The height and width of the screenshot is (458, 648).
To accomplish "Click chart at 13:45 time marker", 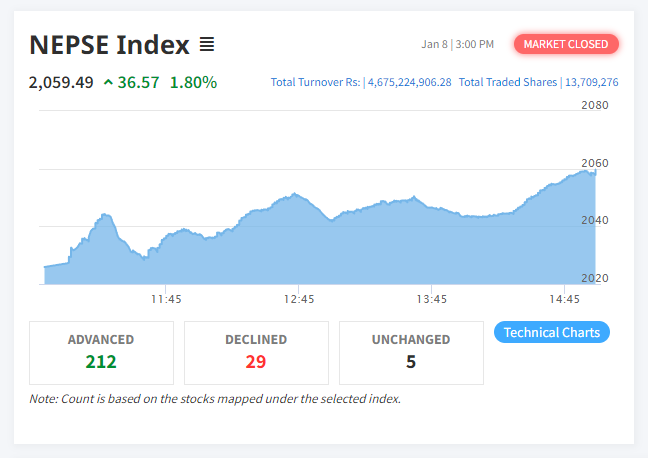I will point(432,298).
